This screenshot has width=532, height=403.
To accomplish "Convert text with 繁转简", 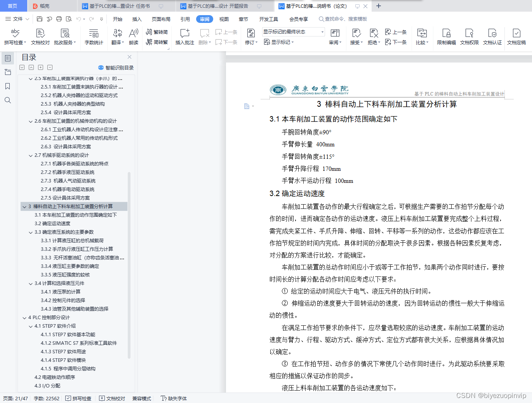I will point(157,32).
